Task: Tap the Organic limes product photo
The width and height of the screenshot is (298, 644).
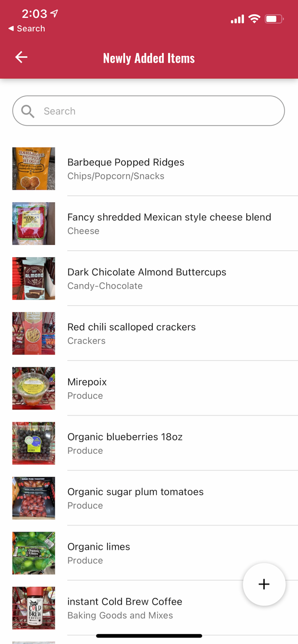Action: [34, 553]
